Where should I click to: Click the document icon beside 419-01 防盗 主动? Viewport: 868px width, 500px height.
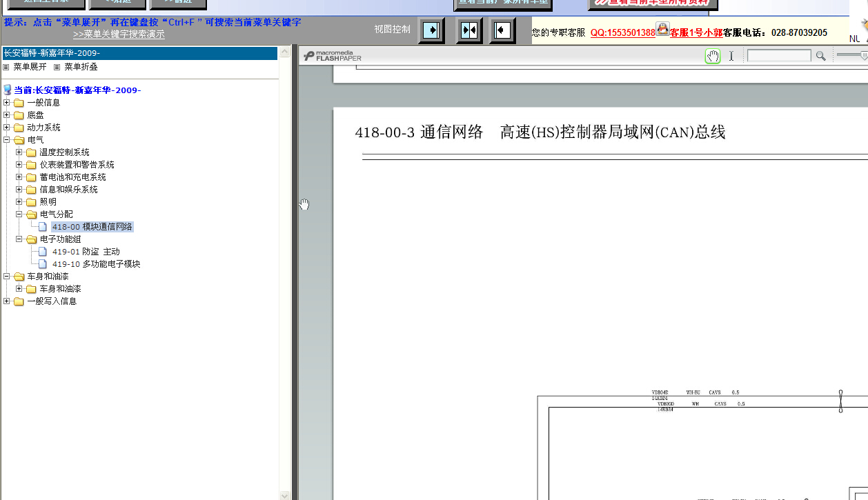pyautogui.click(x=43, y=252)
